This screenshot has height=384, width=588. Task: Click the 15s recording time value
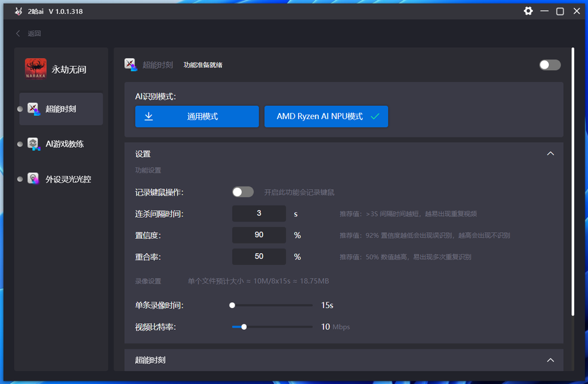pyautogui.click(x=327, y=305)
